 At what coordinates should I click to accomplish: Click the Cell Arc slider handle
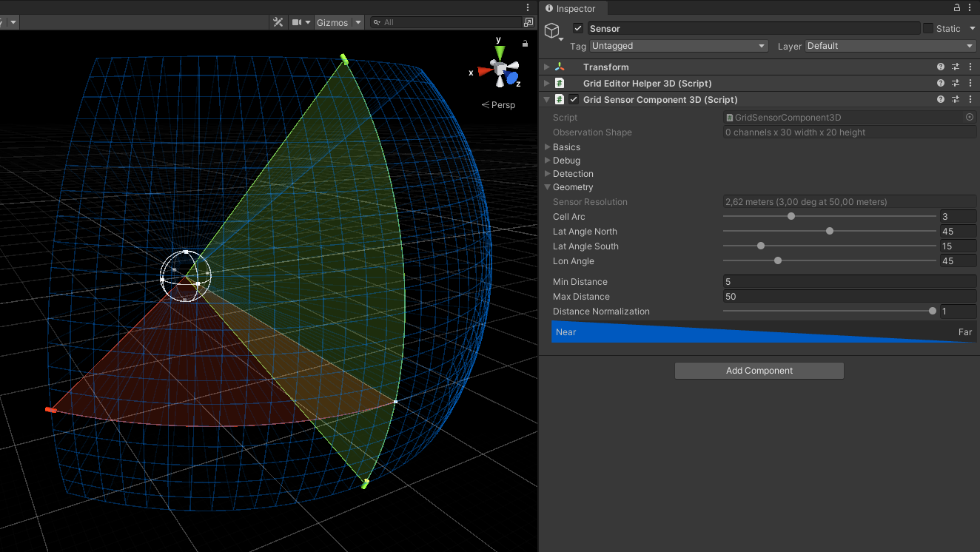[791, 217]
